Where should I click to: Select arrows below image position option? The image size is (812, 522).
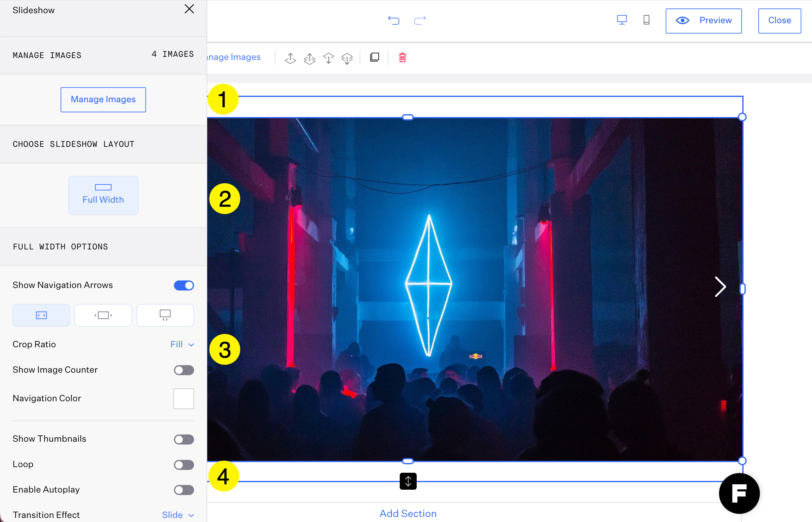(165, 315)
